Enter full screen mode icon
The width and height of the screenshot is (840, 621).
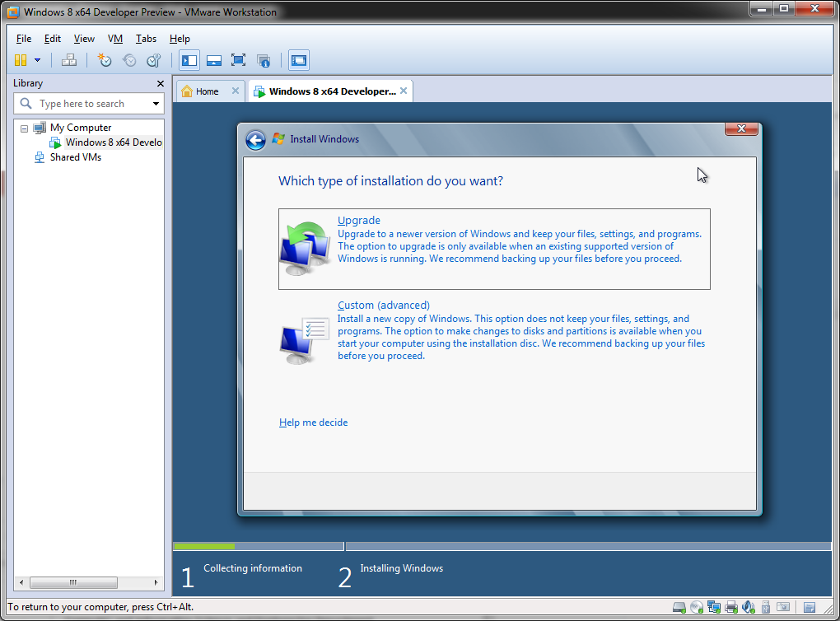238,60
